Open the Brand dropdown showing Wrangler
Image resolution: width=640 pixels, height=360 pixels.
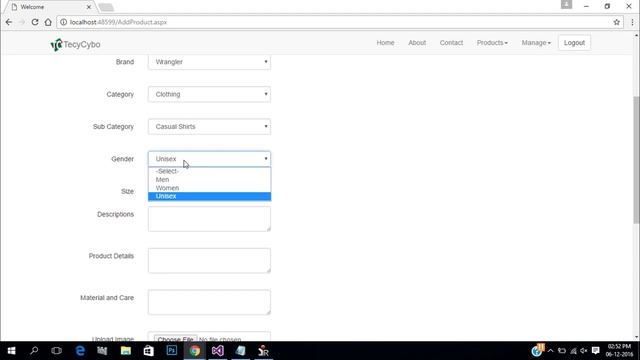point(209,62)
